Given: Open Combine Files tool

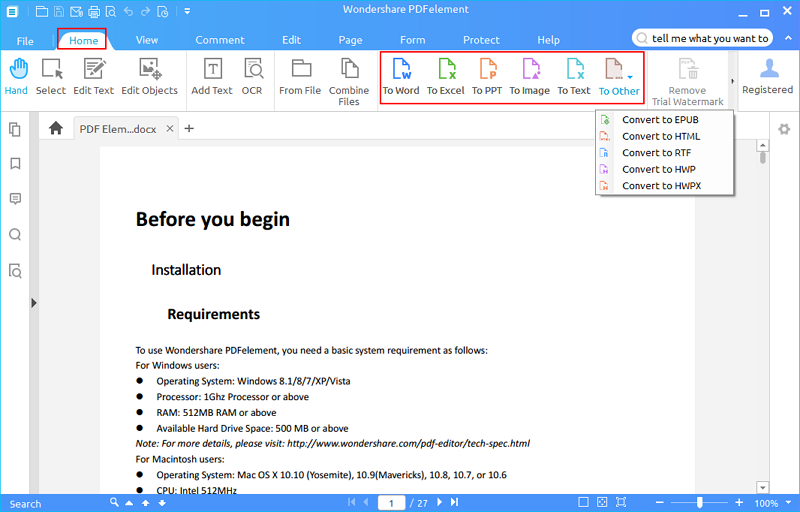Looking at the screenshot, I should (x=349, y=82).
